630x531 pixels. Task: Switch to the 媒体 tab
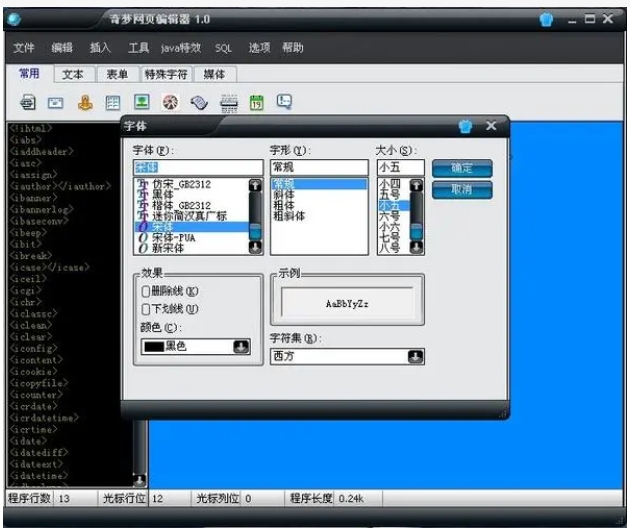pos(215,74)
